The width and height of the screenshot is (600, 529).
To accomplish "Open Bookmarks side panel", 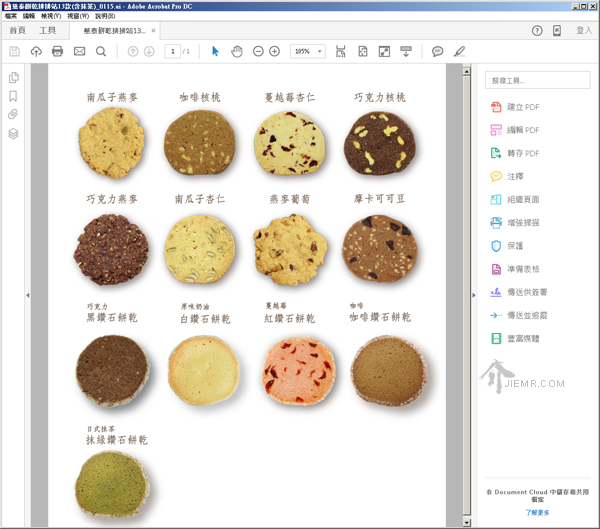I will click(13, 96).
